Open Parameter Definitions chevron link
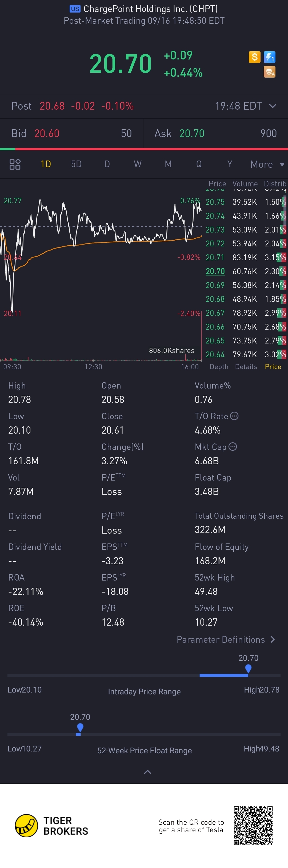Viewport: 288px width, 868px height. (x=226, y=639)
